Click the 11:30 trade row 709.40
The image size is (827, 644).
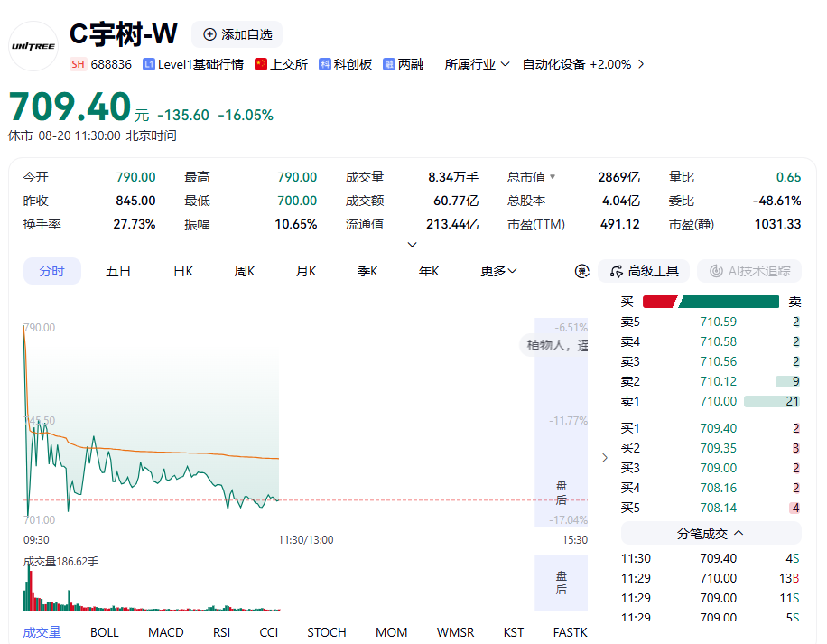pos(711,558)
